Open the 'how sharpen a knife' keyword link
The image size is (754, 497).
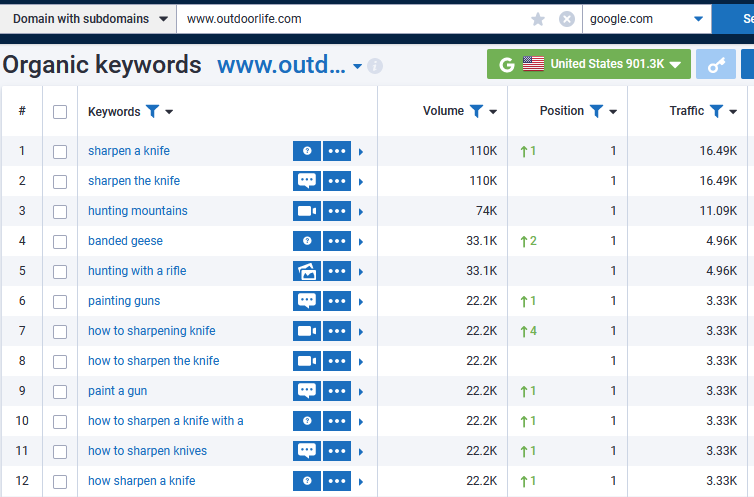coord(141,481)
